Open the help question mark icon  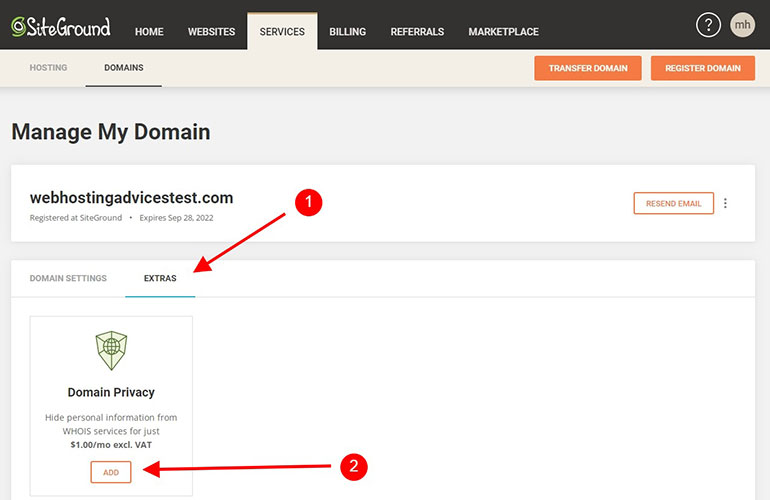[708, 25]
